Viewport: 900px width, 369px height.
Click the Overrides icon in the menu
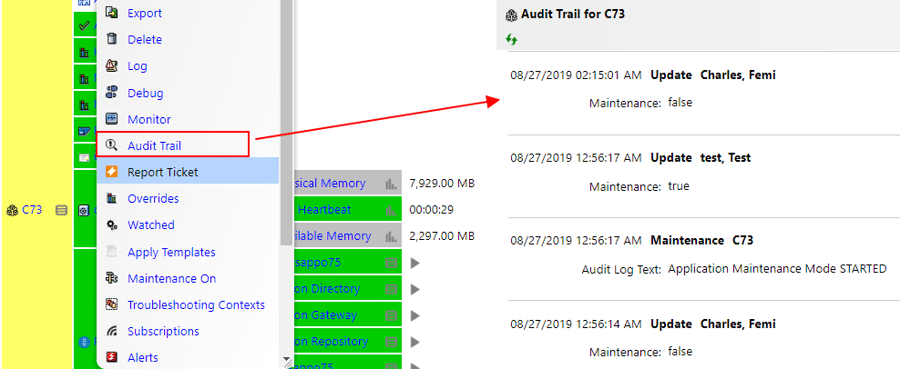click(112, 199)
